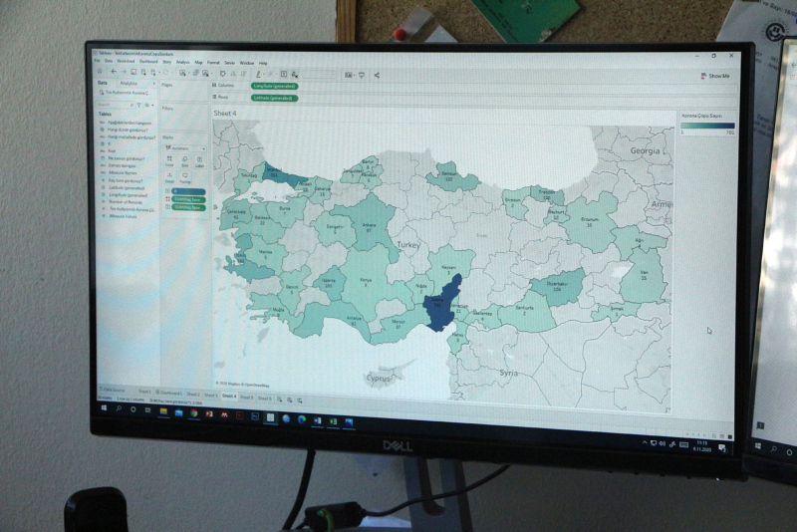The height and width of the screenshot is (532, 797).
Task: Open the Map menu
Action: [198, 62]
